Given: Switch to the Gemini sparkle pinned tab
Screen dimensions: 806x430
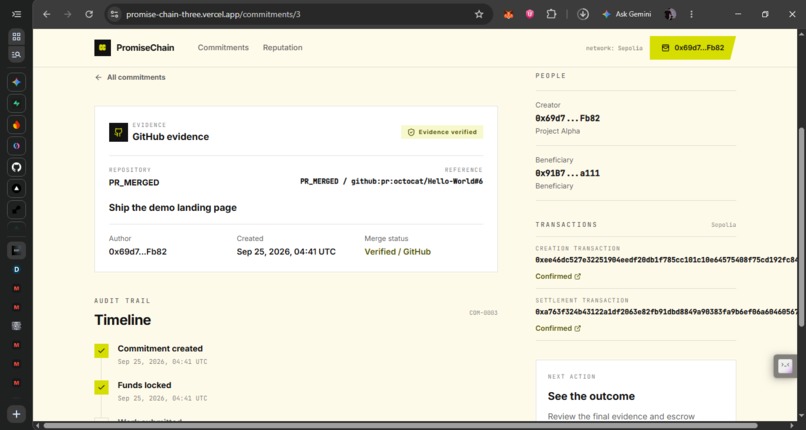Looking at the screenshot, I should pyautogui.click(x=16, y=82).
